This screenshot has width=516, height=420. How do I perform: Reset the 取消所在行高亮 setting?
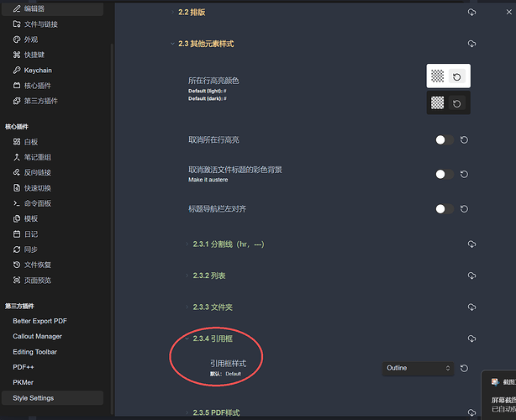(464, 140)
